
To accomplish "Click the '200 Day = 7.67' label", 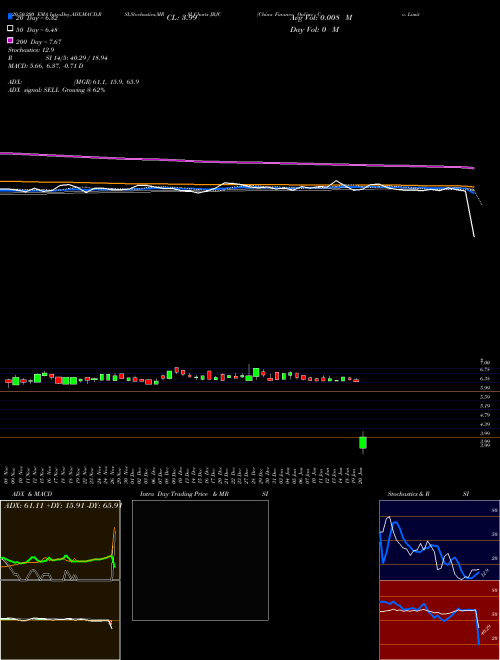I will click(x=39, y=42).
